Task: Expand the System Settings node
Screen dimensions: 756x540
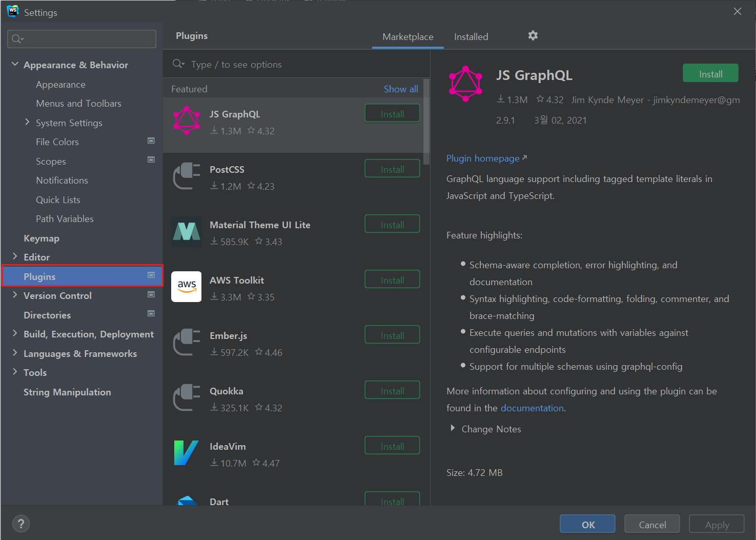Action: click(x=27, y=122)
